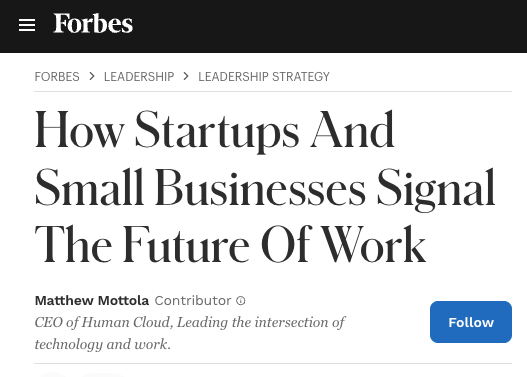Select the 'Small Businesses Signal' headline line
Viewport: 527px width, 377px height.
tap(265, 188)
